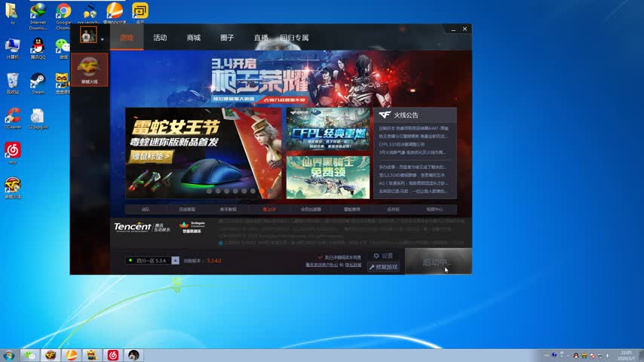Click the 赠鼠标垫 button on the banner
Screen dimensions: 644x362
pos(151,157)
